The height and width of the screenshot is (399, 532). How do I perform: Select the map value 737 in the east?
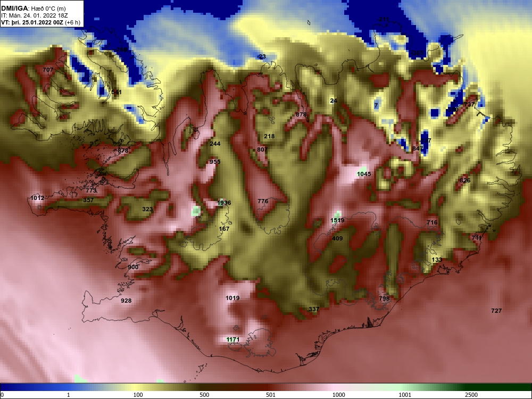470,104
